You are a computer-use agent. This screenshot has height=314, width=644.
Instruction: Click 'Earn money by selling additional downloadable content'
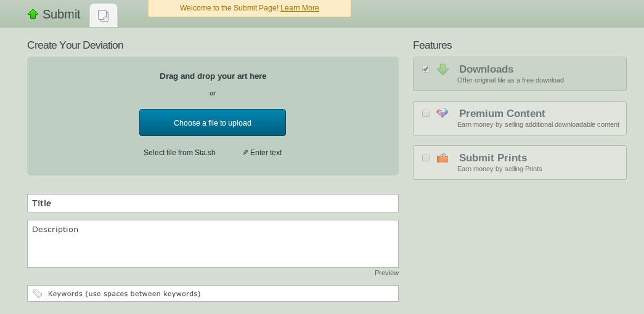click(x=538, y=124)
